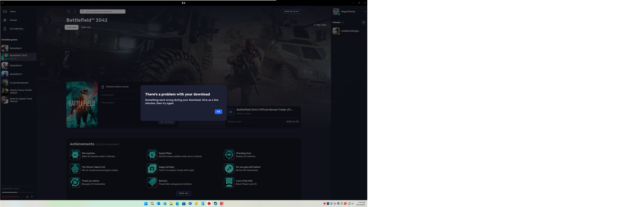Go forward with the navigation arrow
The width and height of the screenshot is (644, 207).
[75, 11]
